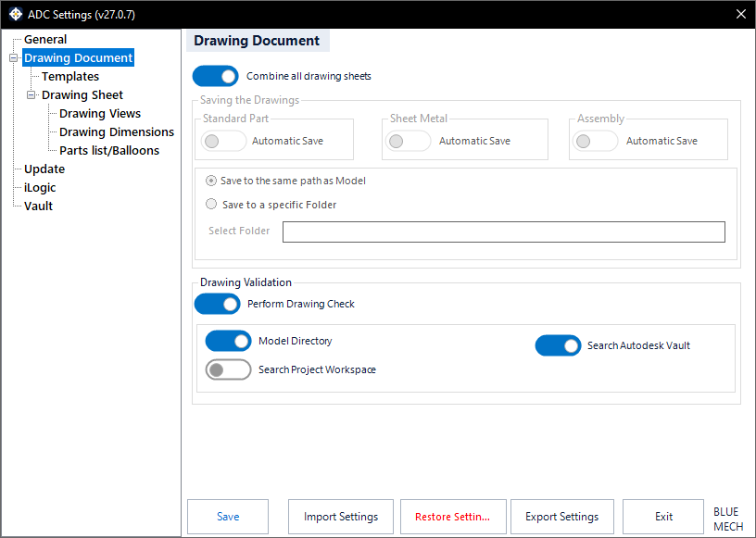Click the BLUE MECH label
This screenshot has width=756, height=538.
728,519
